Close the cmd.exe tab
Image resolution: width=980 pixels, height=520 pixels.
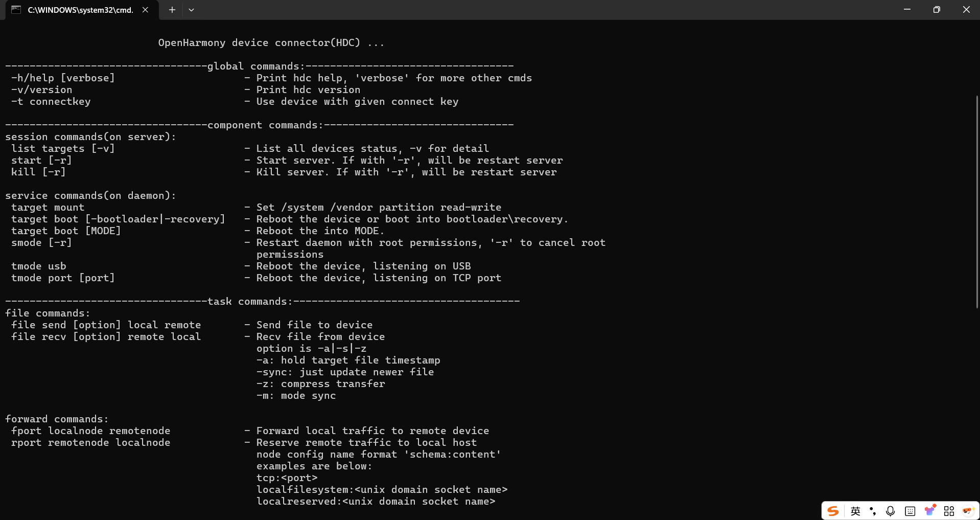(x=145, y=10)
